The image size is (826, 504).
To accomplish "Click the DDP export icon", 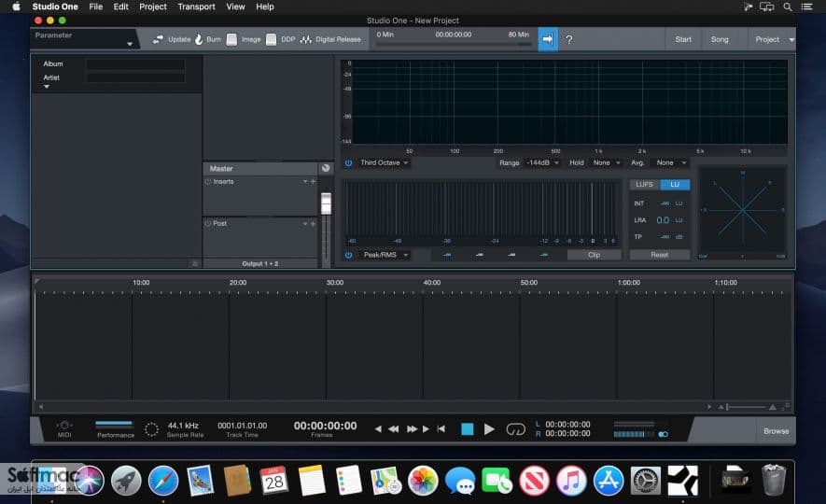I will tap(271, 39).
